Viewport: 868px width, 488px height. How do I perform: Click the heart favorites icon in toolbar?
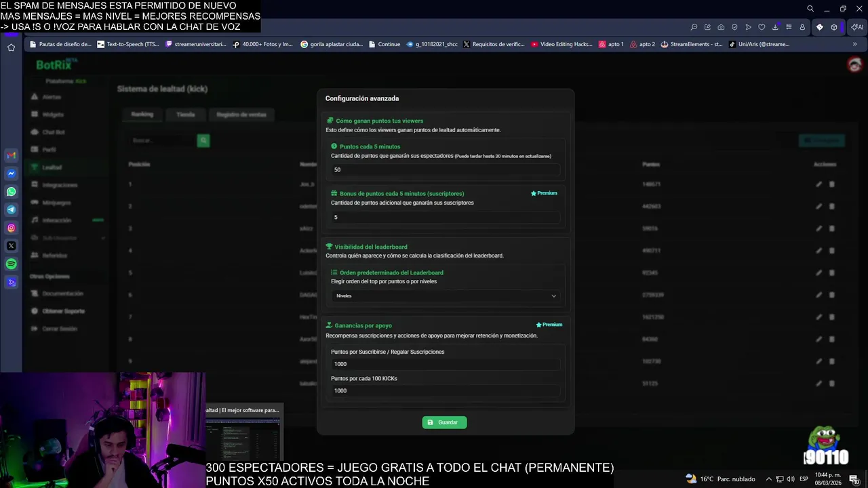coord(762,27)
